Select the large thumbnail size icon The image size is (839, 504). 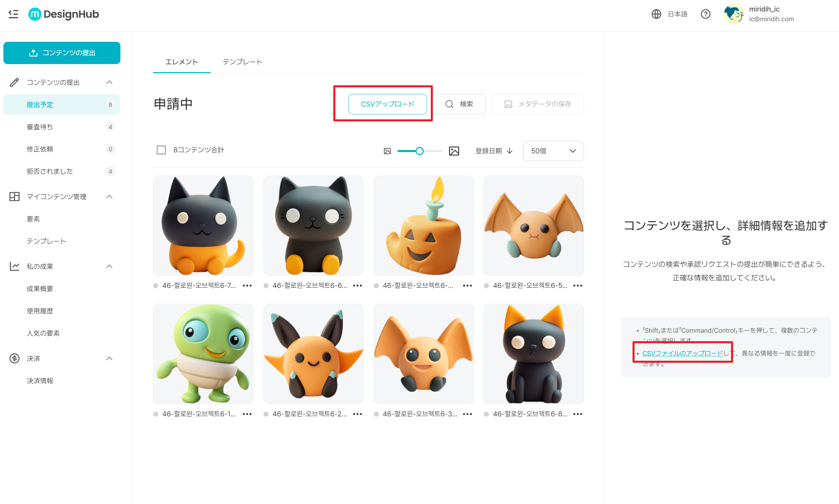coord(454,151)
